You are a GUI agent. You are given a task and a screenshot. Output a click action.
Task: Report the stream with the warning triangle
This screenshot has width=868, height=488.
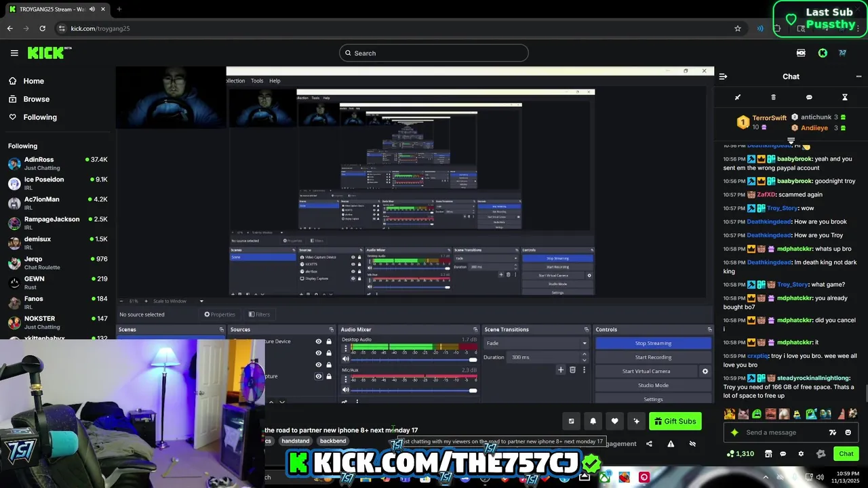pos(671,444)
